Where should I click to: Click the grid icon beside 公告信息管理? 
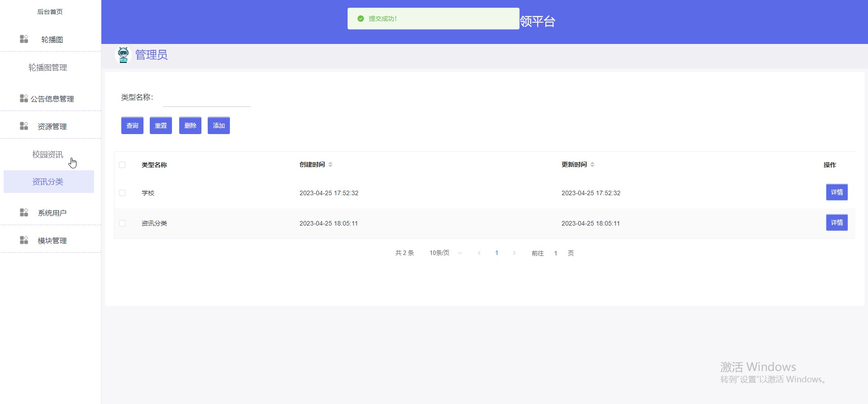[24, 98]
